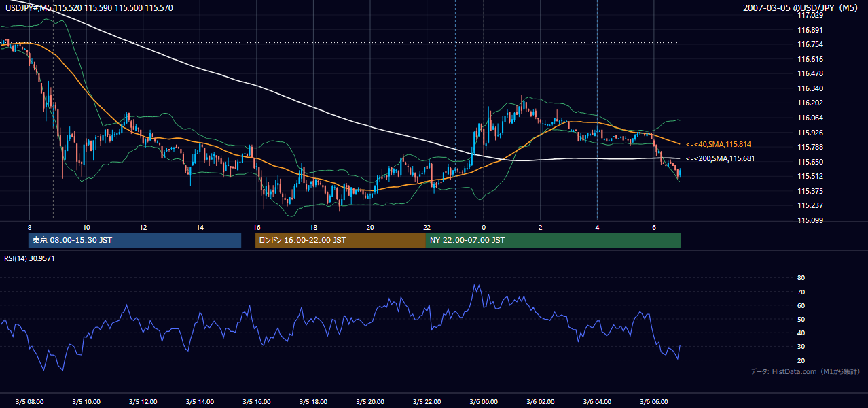This screenshot has width=868, height=408.
Task: Click hour tick 12 under price chart
Action: point(143,227)
